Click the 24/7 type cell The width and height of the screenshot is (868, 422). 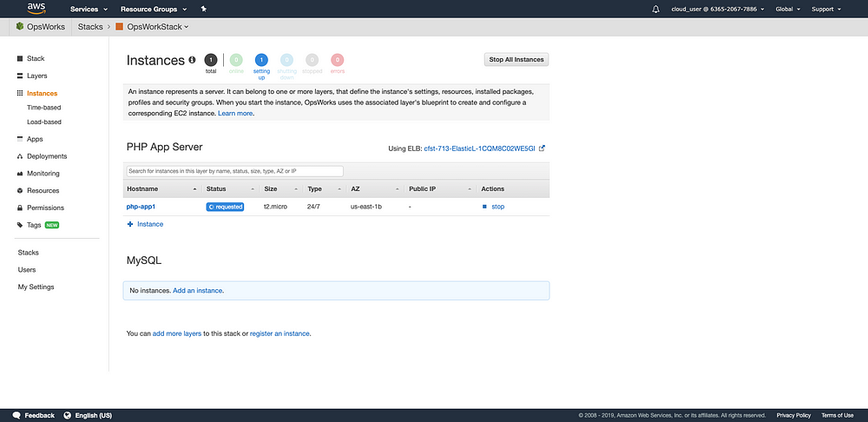pos(314,207)
